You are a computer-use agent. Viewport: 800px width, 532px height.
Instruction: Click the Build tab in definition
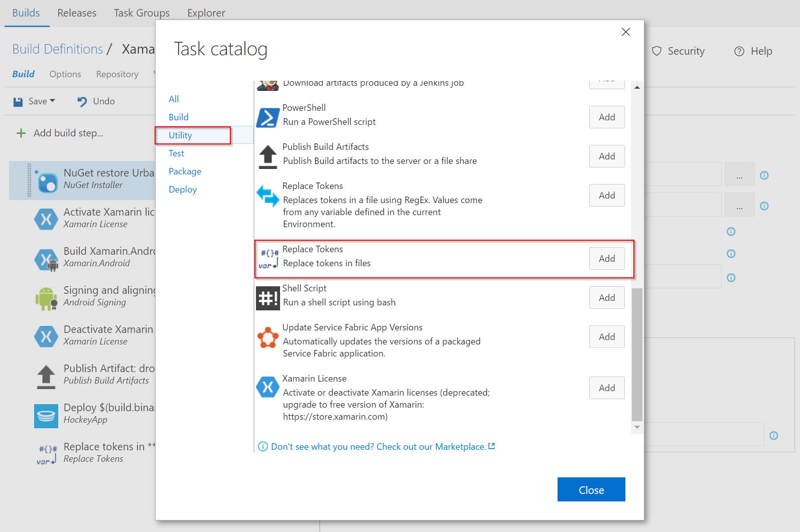(x=24, y=74)
